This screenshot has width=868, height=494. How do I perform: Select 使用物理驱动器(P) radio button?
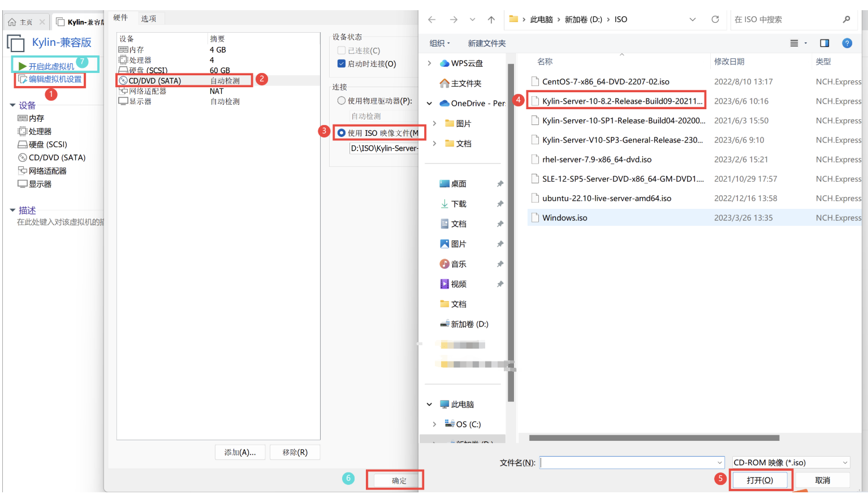(x=342, y=101)
